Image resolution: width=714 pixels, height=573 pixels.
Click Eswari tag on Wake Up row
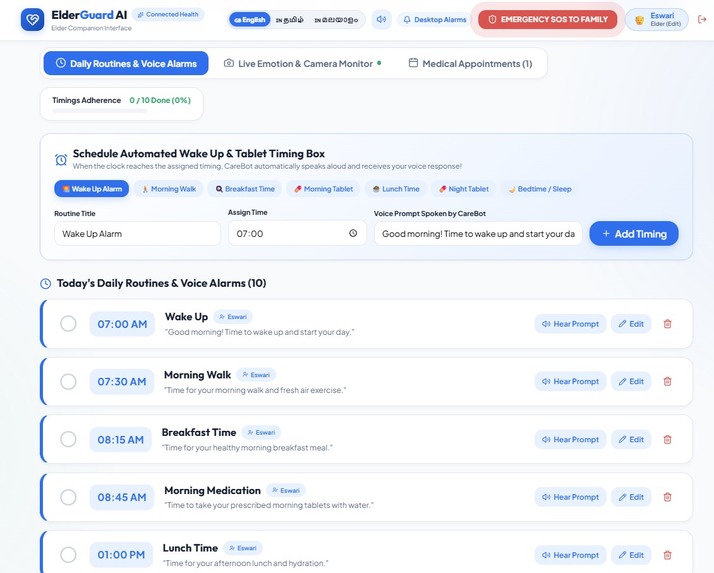coord(233,317)
